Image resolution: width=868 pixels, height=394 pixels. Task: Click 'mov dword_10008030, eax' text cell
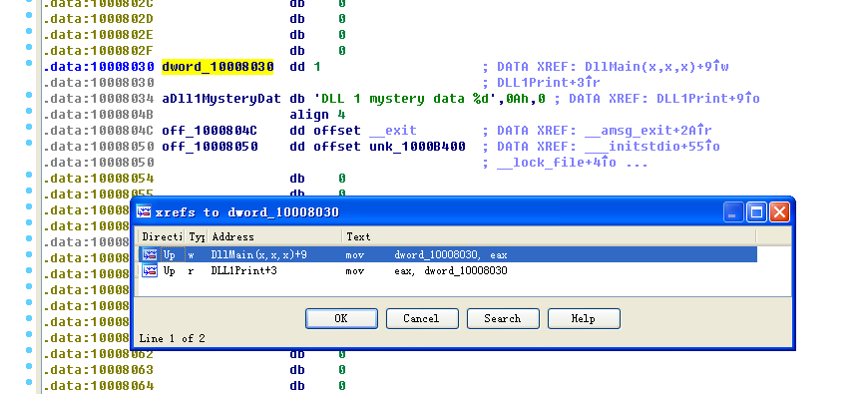coord(426,254)
